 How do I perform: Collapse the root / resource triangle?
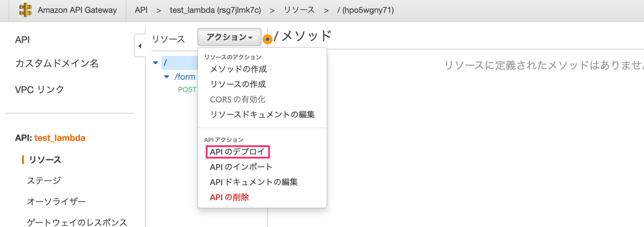(156, 63)
